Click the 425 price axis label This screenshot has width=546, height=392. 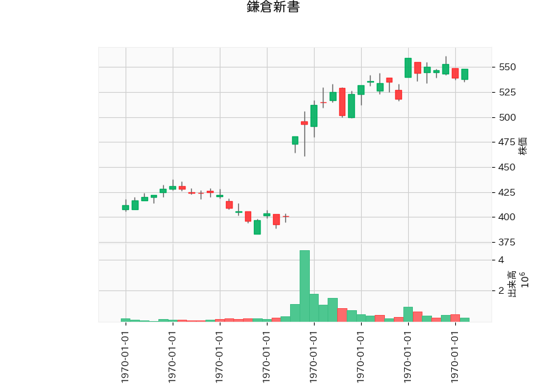click(x=507, y=192)
